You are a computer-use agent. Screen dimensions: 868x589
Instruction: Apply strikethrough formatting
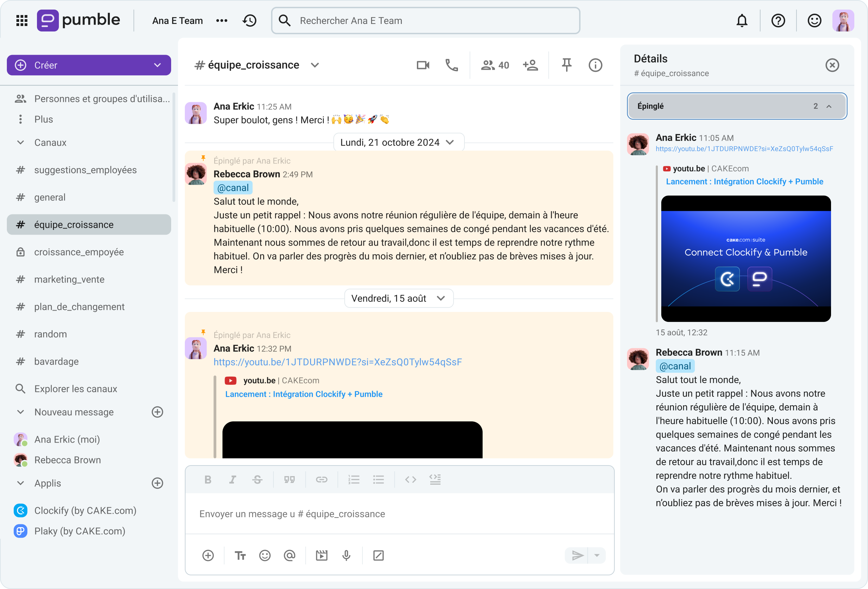click(x=257, y=479)
